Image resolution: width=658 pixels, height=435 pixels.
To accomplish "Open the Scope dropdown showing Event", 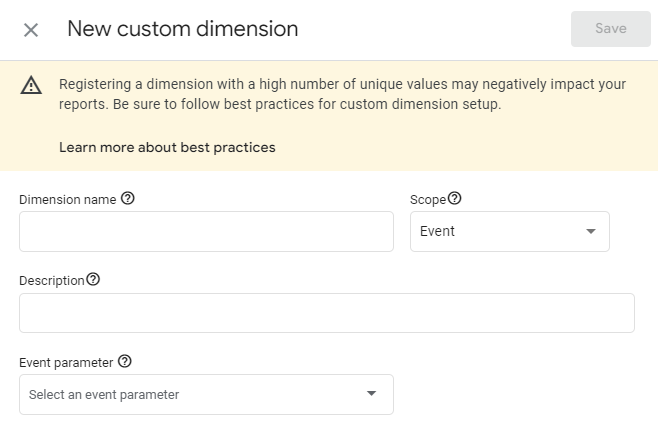I will point(510,232).
